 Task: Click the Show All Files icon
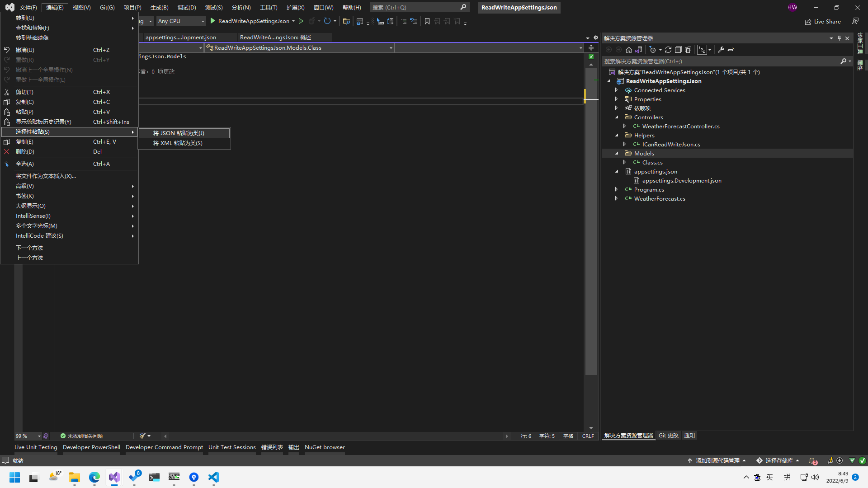coord(688,50)
